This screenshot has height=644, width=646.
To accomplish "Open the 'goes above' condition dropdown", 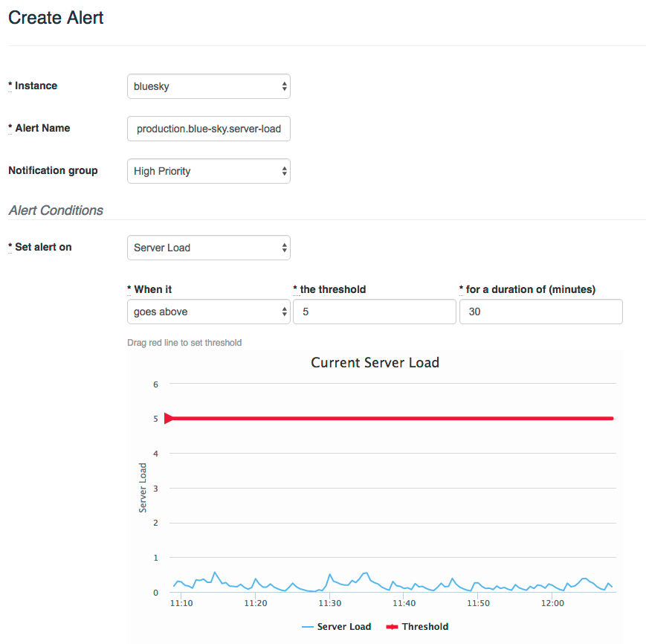I will 208,312.
